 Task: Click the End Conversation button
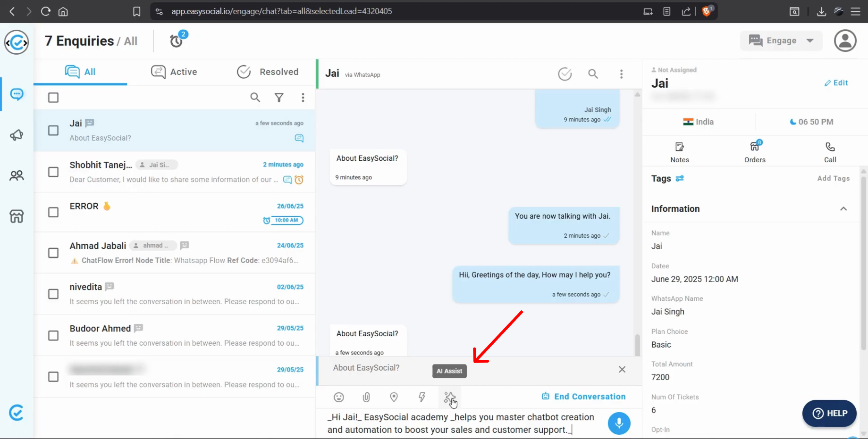584,397
